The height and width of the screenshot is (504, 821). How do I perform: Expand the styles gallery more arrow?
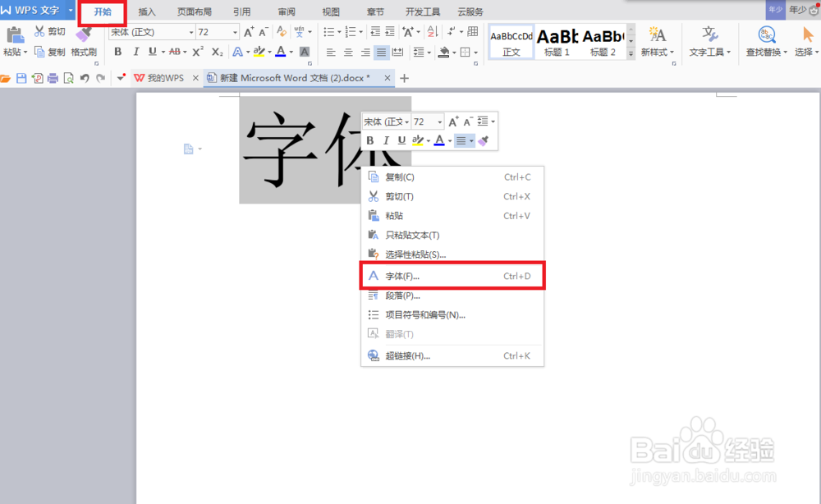click(x=631, y=53)
